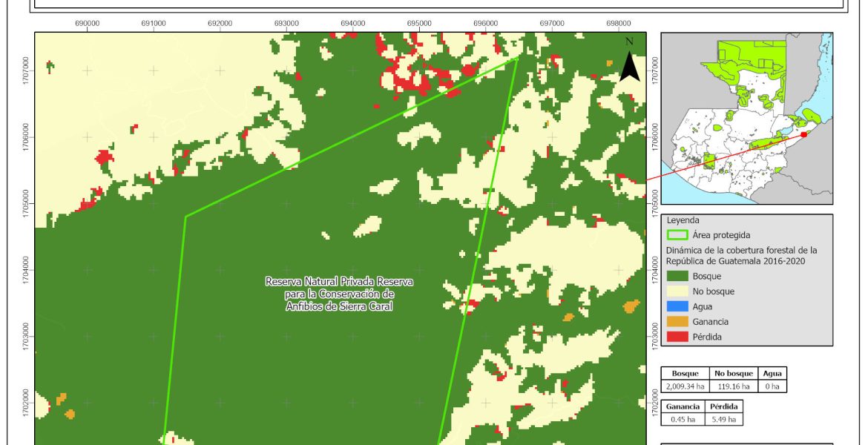The height and width of the screenshot is (445, 868).
Task: Click the 5.49 ha Pérdida value
Action: click(x=723, y=419)
